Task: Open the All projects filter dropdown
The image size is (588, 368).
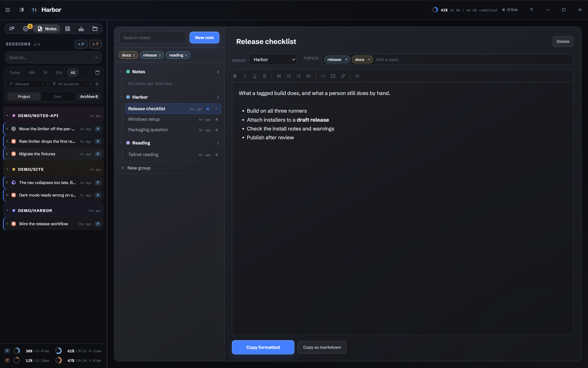Action: [69, 84]
